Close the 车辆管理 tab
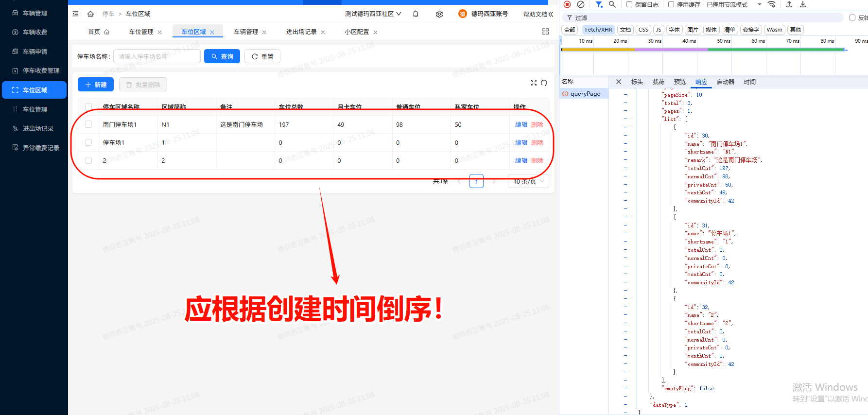Viewport: 868px width, 415px height. coord(264,32)
